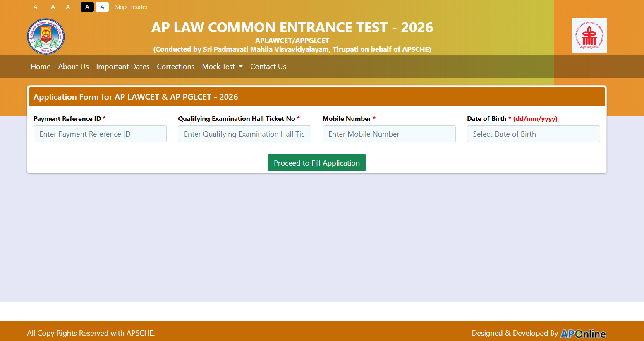Viewport: 644px width, 341px height.
Task: Increase font size with A+ button
Action: click(69, 7)
